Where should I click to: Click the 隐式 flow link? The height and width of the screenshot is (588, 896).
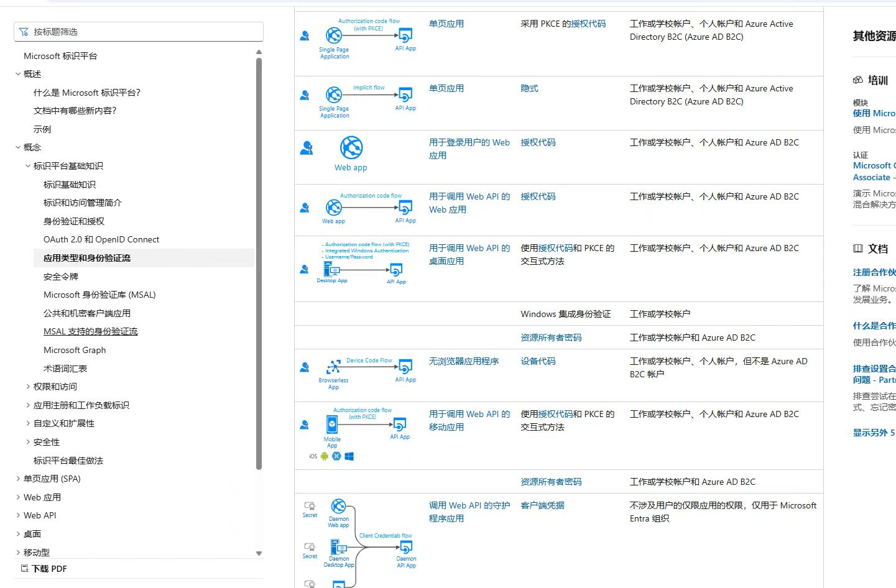pyautogui.click(x=529, y=88)
